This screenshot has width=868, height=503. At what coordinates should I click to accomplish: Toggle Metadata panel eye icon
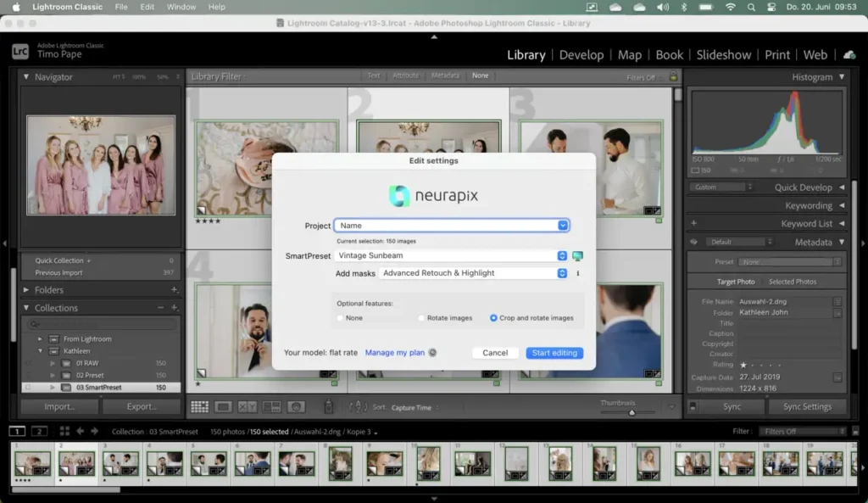coord(693,242)
